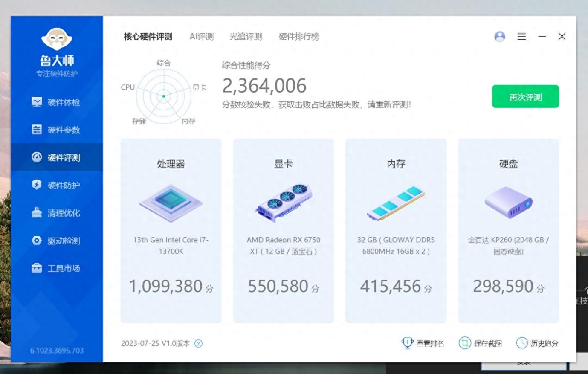
Task: Switch to the 光追评测 tab
Action: (x=246, y=37)
